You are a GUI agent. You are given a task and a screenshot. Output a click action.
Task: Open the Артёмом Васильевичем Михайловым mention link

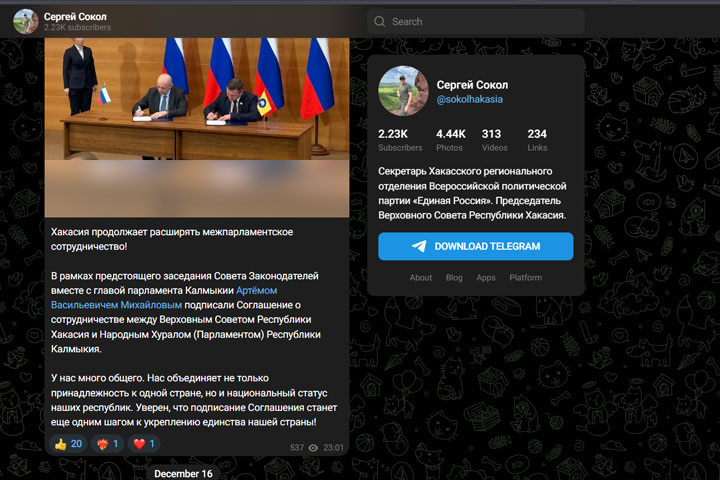164,298
